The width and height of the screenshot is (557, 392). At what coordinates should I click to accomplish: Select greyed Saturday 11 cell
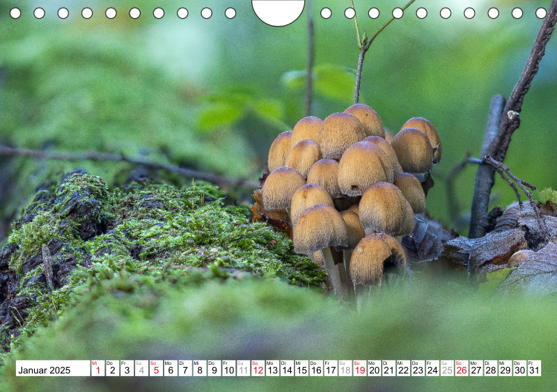243,368
